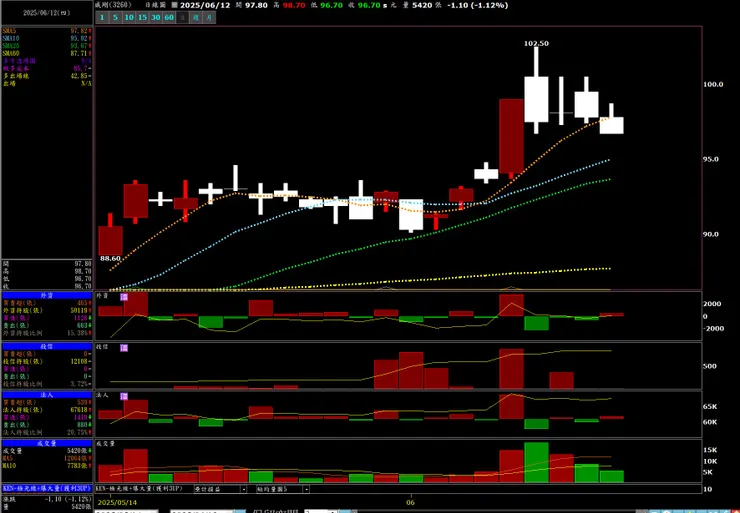
Task: Click the 102.50 high price label
Action: pos(536,43)
